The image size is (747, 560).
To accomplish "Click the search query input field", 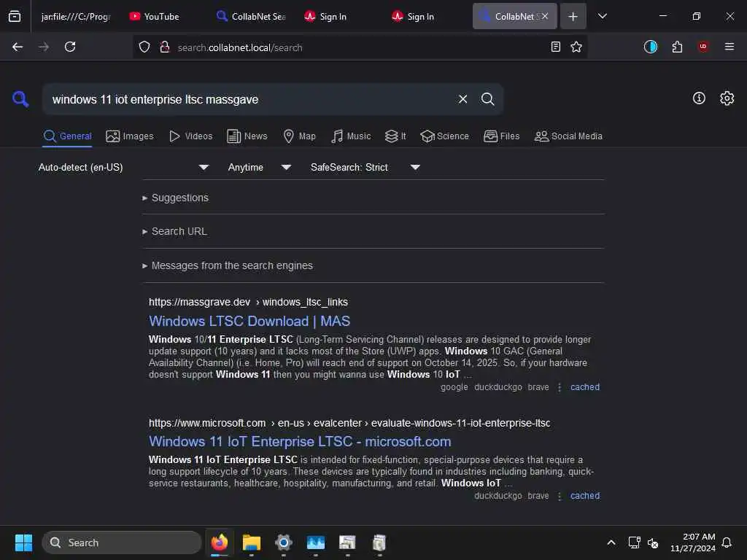I will (x=250, y=99).
